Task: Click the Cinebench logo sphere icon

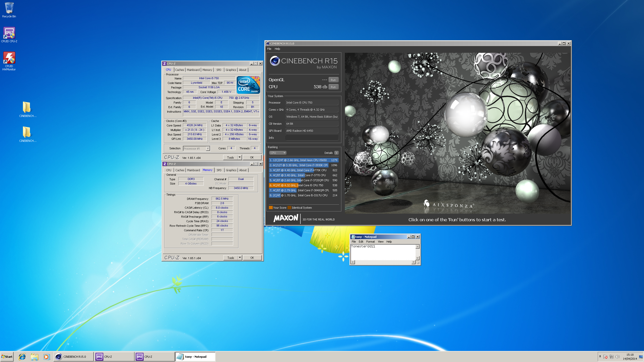Action: tap(275, 61)
